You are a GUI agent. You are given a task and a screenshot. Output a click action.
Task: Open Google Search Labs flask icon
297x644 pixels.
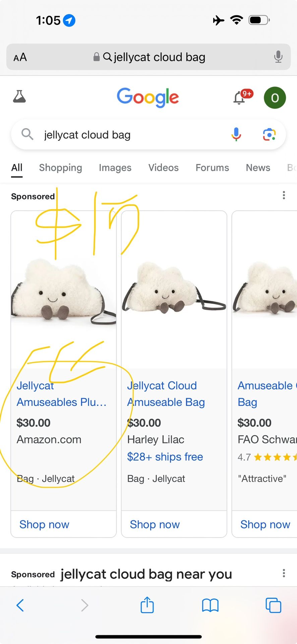pos(19,97)
